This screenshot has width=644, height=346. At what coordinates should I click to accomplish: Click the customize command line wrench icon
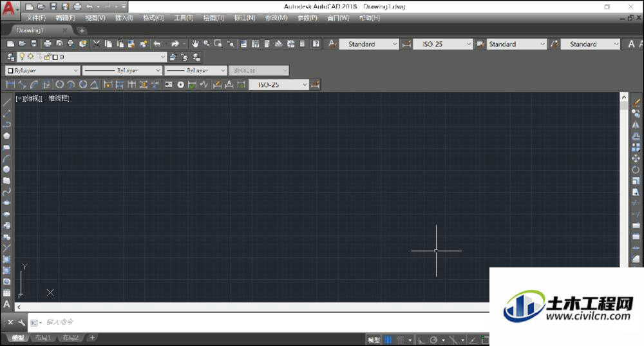coord(22,323)
